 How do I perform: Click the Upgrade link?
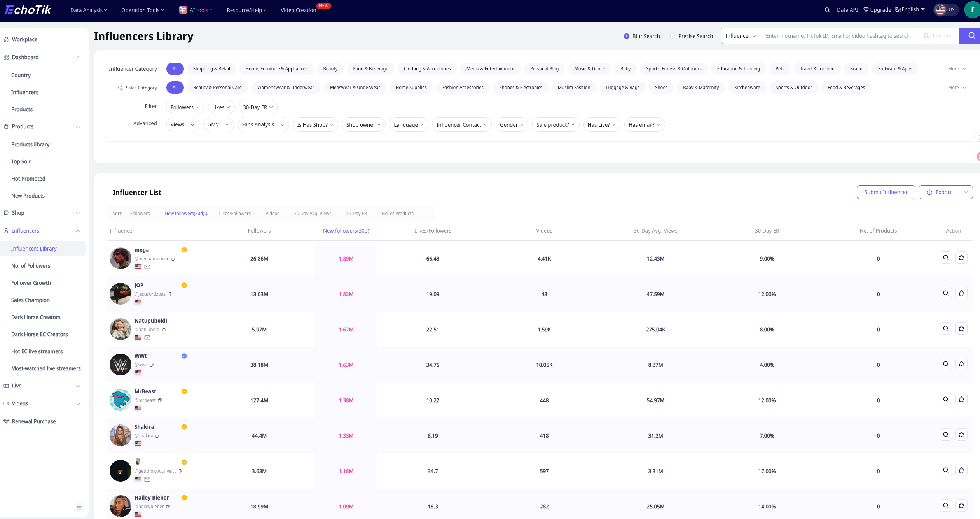(877, 10)
